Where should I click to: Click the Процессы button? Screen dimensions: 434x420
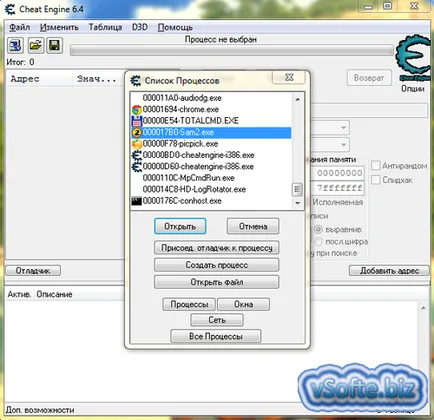click(189, 304)
